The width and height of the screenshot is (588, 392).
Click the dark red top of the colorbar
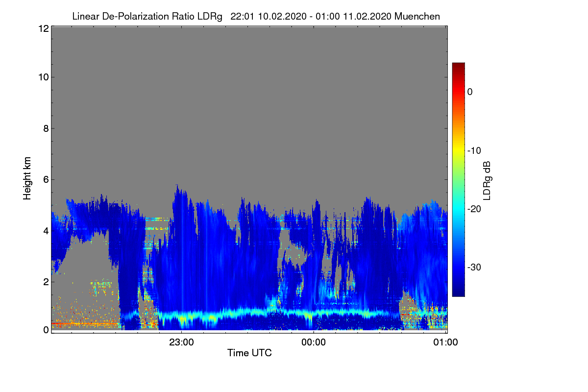[x=458, y=66]
